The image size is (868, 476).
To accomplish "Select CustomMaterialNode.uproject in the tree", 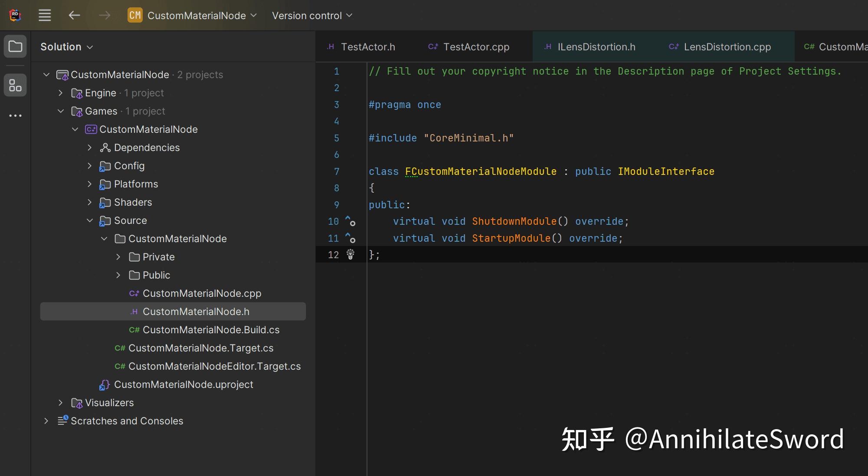I will (x=183, y=384).
